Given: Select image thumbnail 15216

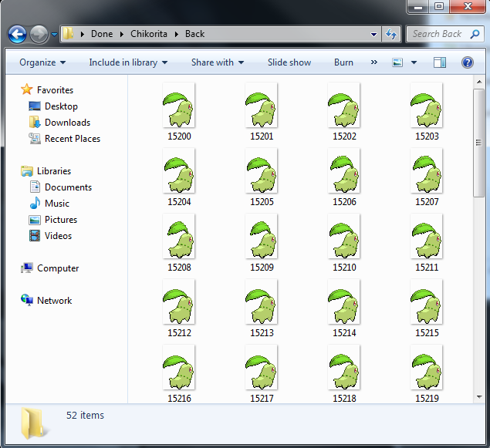Looking at the screenshot, I should [179, 368].
